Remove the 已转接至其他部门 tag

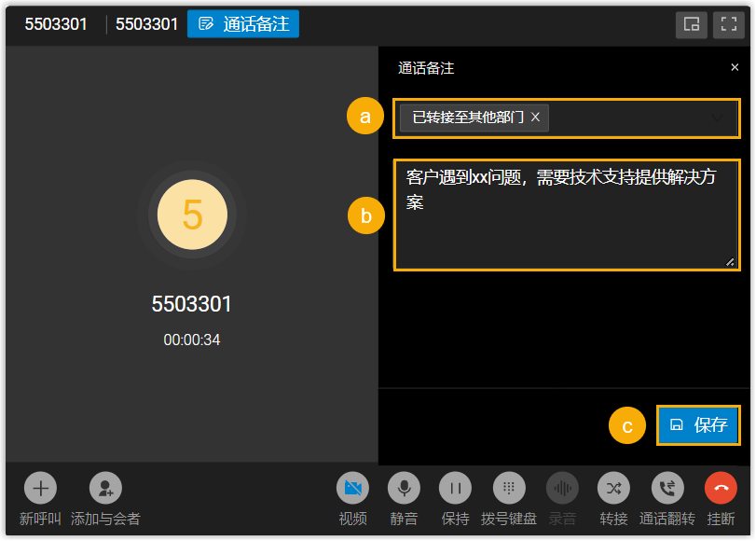pos(535,118)
